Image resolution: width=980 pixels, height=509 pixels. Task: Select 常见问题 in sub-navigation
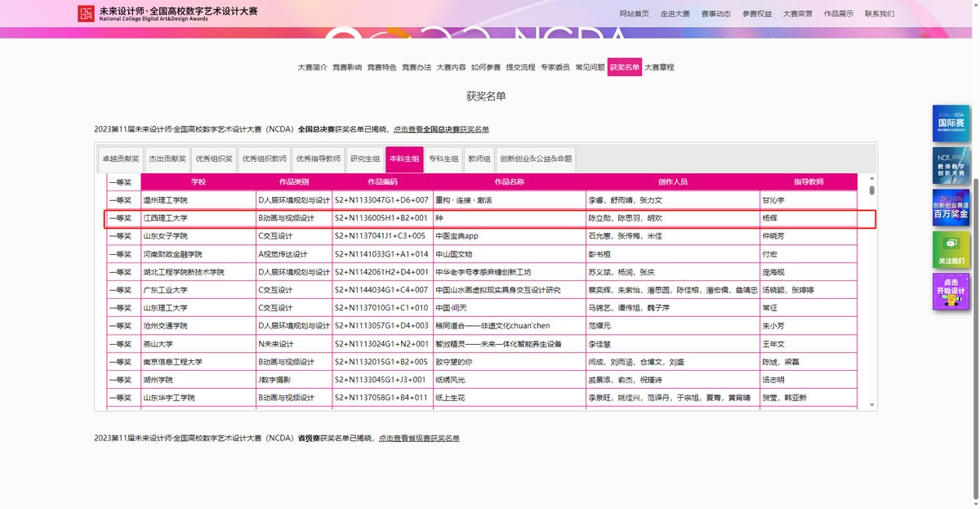click(x=590, y=67)
